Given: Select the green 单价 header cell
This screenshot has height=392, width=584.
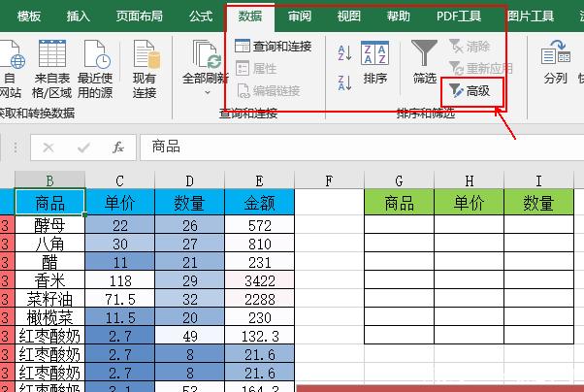Looking at the screenshot, I should point(469,203).
